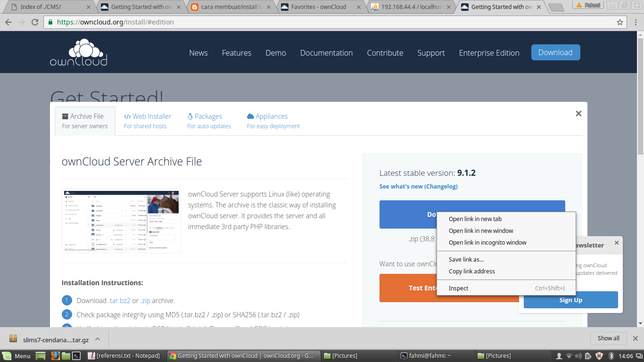Choose Copy link address
This screenshot has height=362, width=644.
tap(506, 271)
